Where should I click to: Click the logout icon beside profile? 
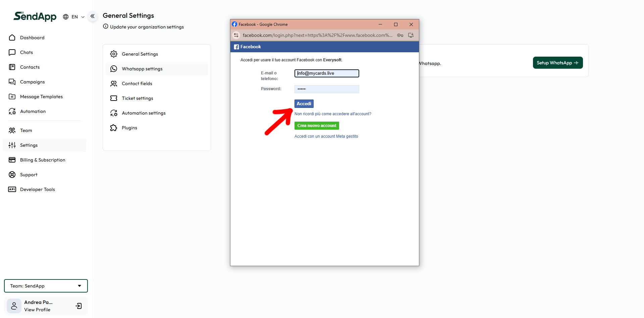(x=79, y=306)
